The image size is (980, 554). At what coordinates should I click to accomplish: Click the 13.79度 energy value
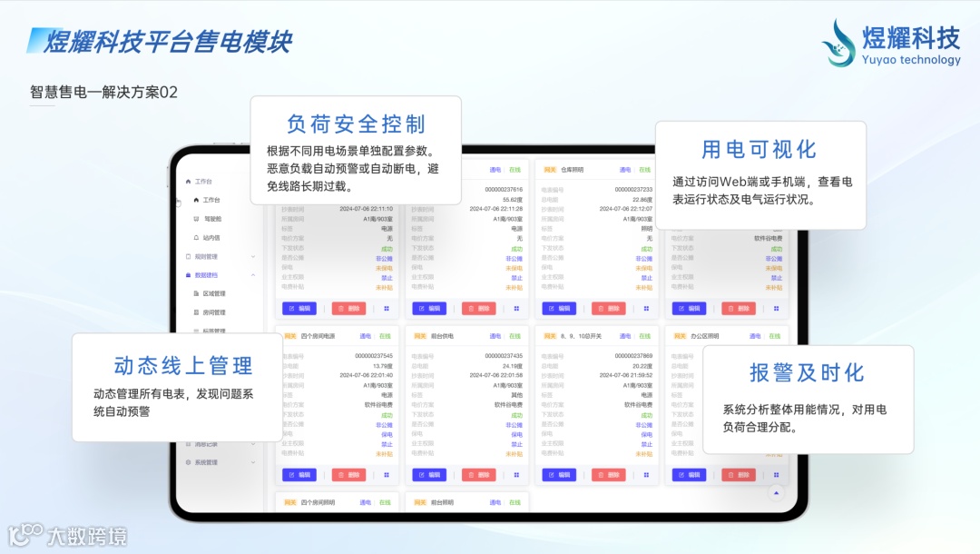coord(383,366)
